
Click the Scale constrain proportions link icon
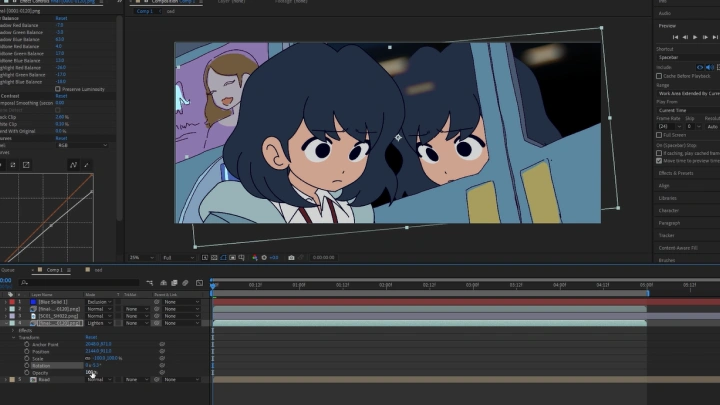(88, 358)
